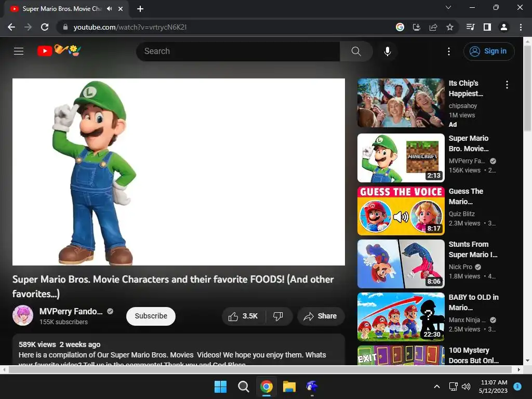532x399 pixels.
Task: Open the media controls icon
Action: tap(470, 27)
